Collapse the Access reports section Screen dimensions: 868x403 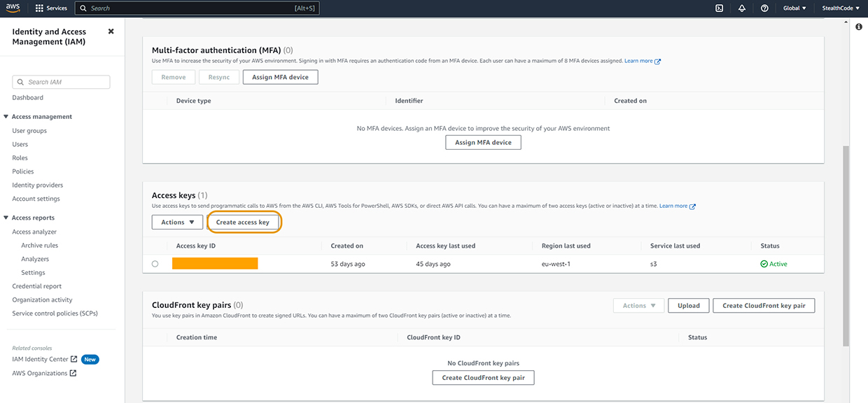[x=6, y=218]
